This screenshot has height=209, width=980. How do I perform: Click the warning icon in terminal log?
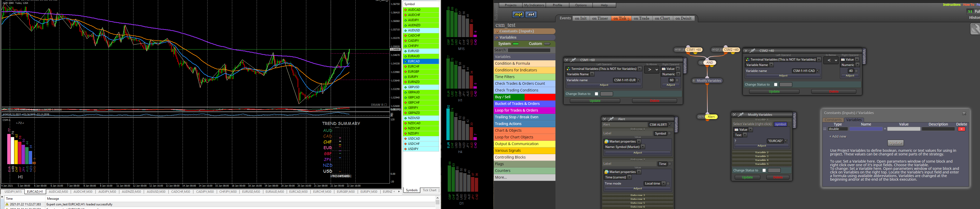pyautogui.click(x=7, y=204)
